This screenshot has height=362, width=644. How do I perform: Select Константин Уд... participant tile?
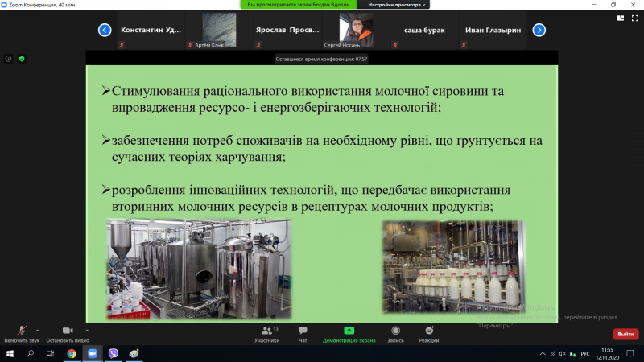coord(151,30)
